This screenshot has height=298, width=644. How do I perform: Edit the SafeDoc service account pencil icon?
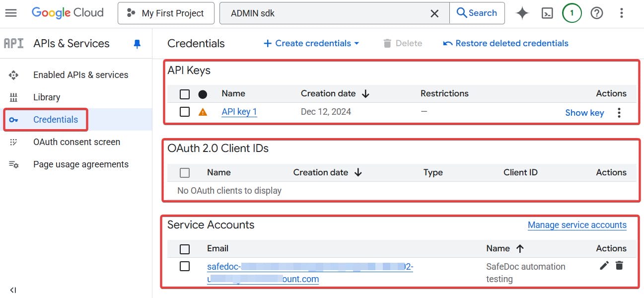click(604, 266)
